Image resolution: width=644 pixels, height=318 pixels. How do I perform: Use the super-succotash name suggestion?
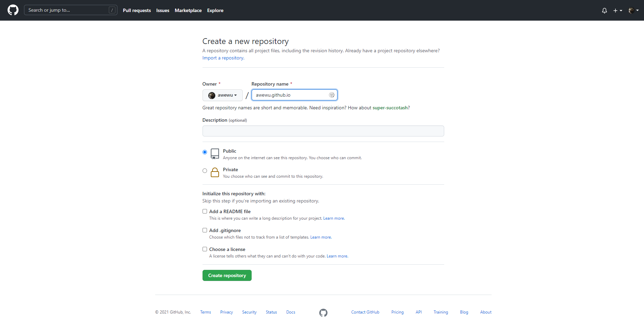point(390,108)
